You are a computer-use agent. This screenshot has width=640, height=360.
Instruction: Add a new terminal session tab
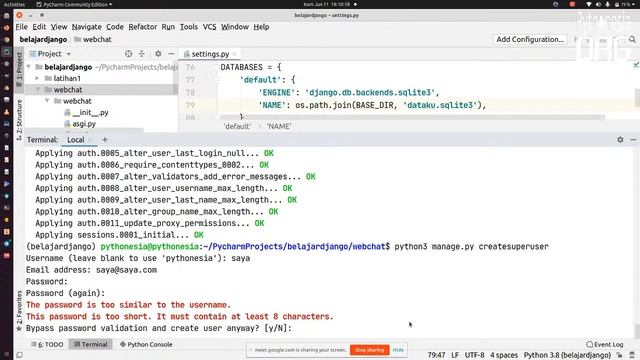105,140
